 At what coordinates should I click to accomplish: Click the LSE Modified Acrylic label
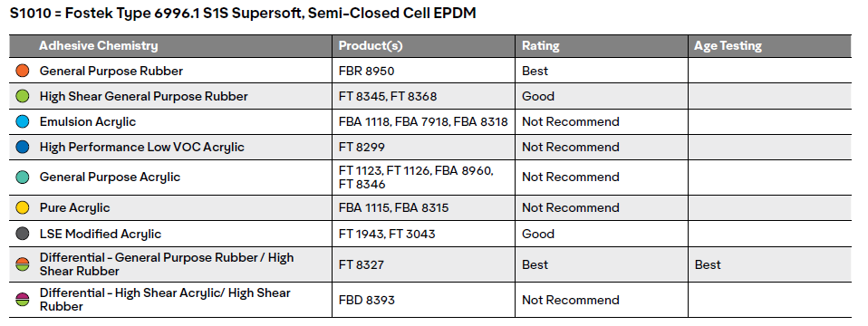point(101,234)
